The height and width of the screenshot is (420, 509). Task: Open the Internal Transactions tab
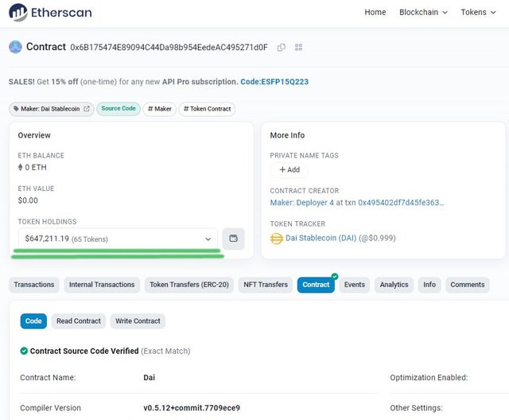(102, 285)
